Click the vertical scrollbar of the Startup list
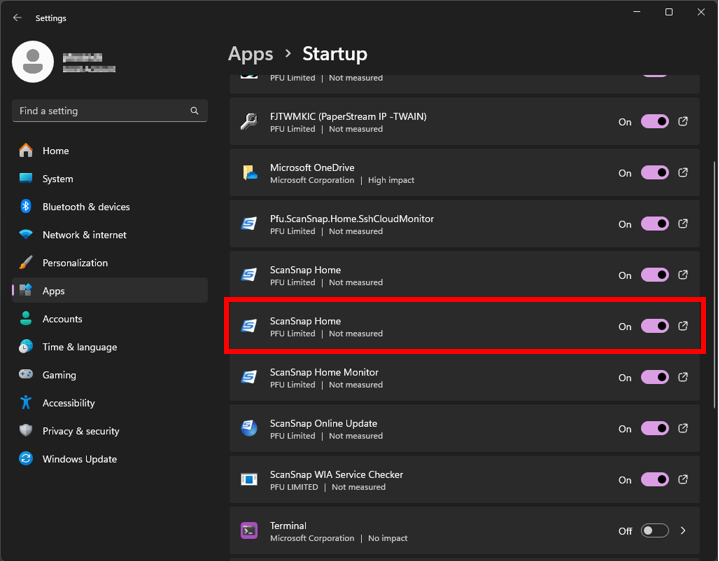The height and width of the screenshot is (561, 719). tap(714, 284)
